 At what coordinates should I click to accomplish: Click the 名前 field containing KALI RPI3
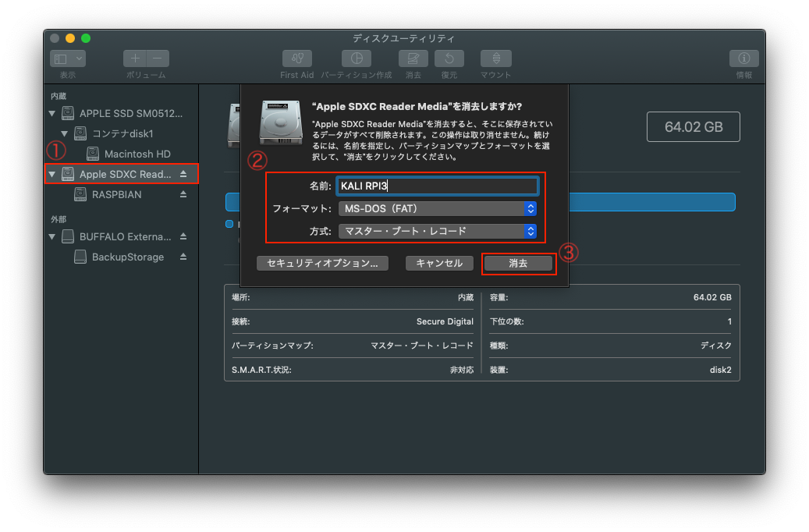click(x=438, y=186)
